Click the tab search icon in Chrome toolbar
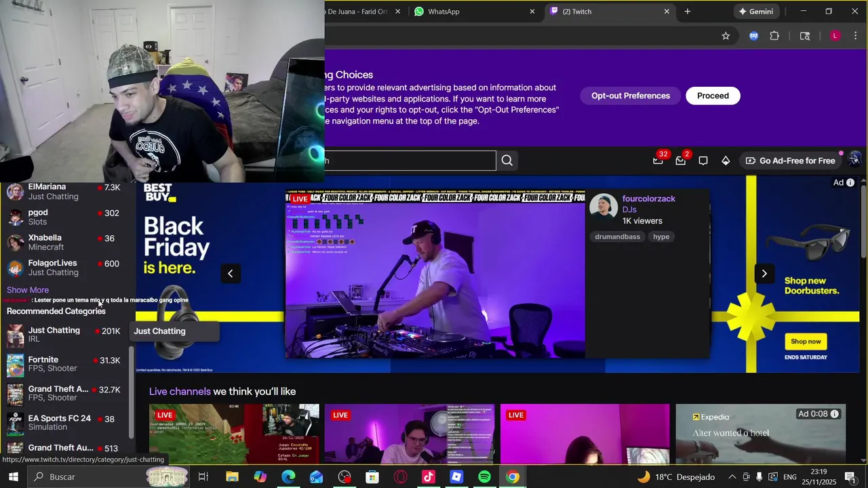The image size is (868, 488). (x=805, y=36)
